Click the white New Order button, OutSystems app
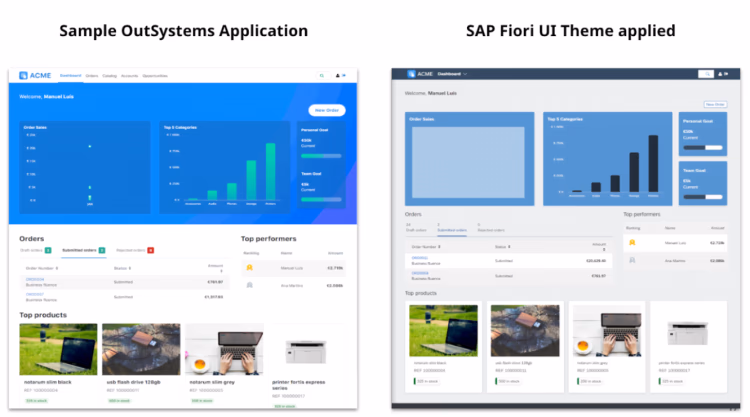 [327, 110]
